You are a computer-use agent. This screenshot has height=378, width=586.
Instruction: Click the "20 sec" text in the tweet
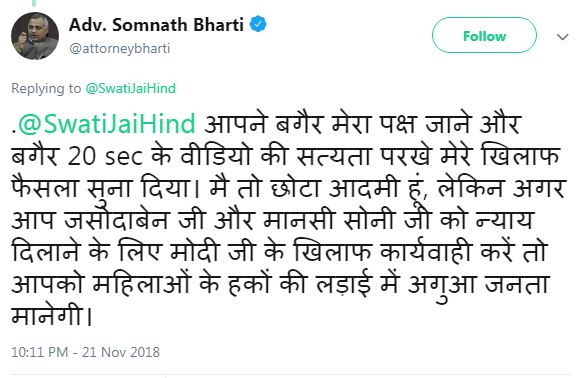(x=105, y=156)
